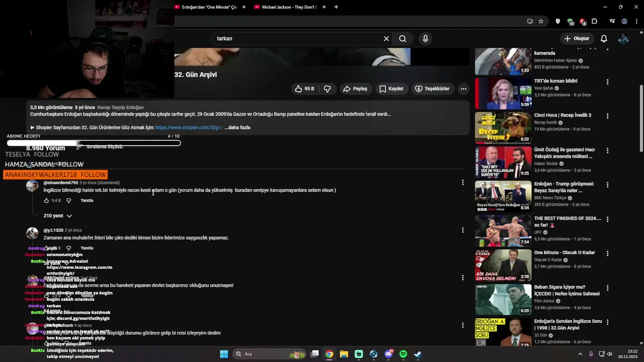Close the Michael Jackson tab

324,7
